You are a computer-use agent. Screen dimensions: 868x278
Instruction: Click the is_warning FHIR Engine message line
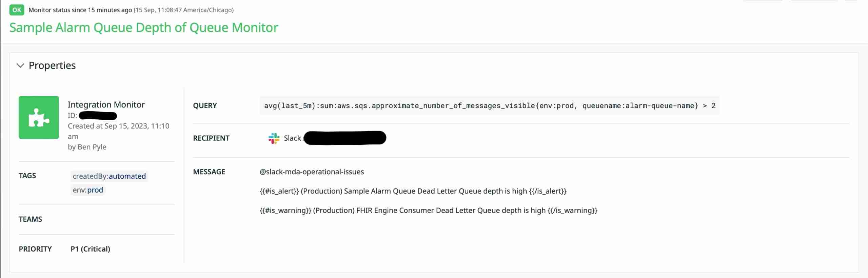pos(428,211)
